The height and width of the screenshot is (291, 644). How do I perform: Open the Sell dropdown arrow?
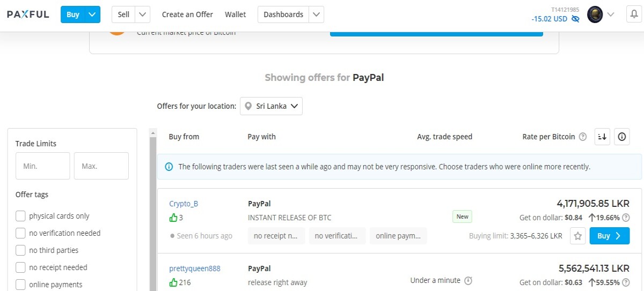point(143,14)
